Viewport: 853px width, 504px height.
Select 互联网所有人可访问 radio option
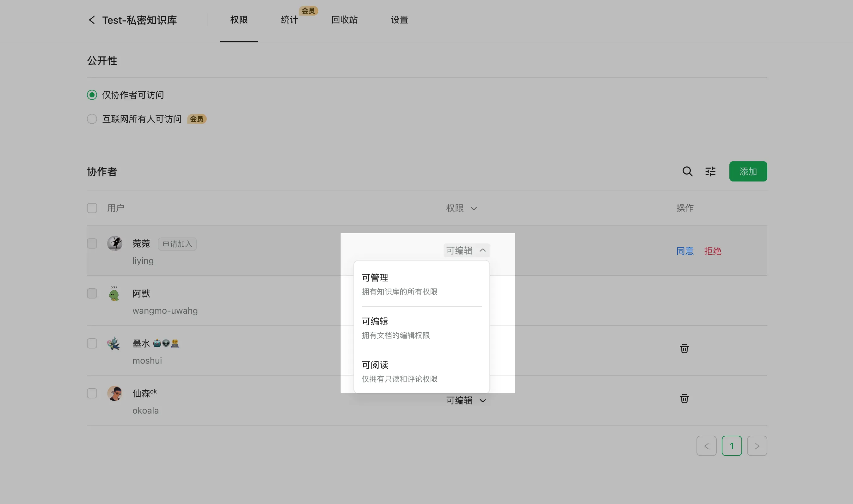[92, 119]
